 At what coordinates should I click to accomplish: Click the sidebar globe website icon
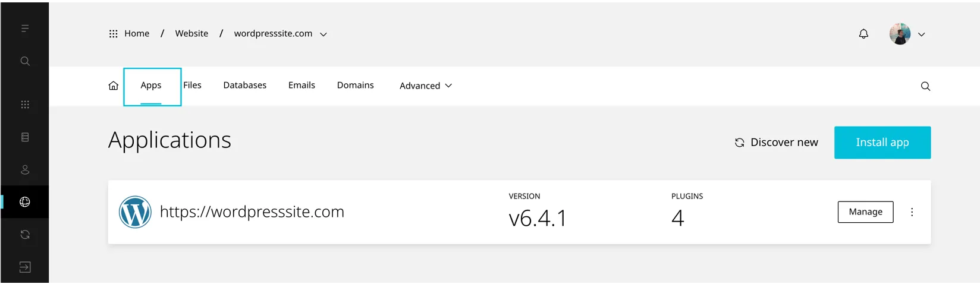[x=25, y=202]
